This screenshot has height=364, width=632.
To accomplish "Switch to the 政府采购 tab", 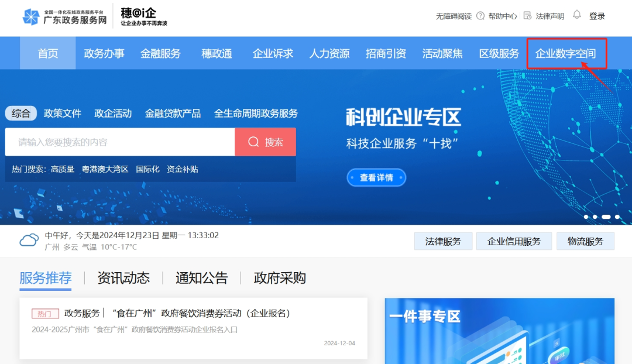I will 280,278.
